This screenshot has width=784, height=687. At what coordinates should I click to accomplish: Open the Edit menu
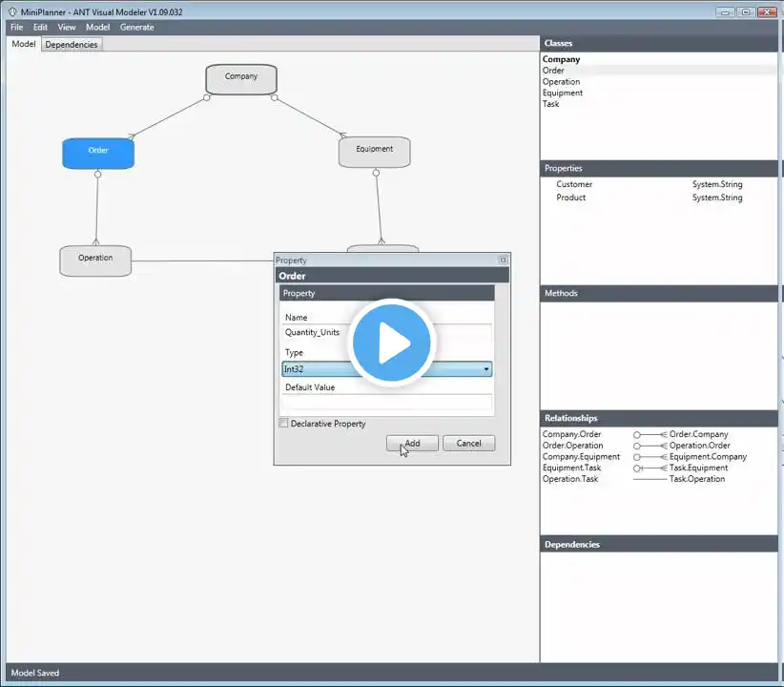coord(40,27)
